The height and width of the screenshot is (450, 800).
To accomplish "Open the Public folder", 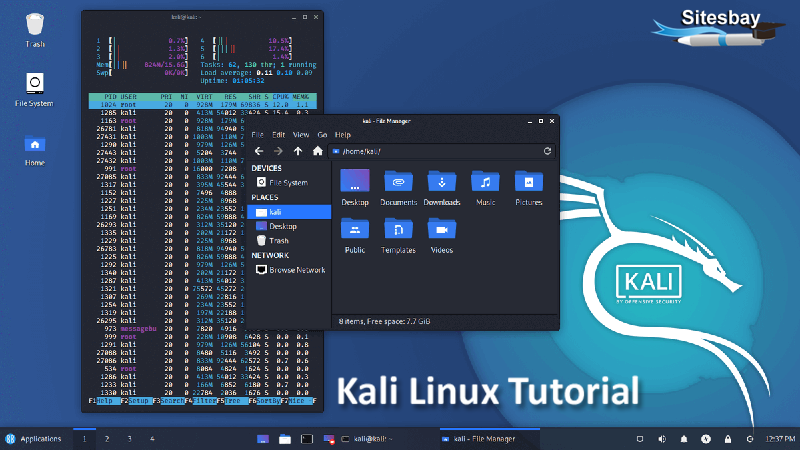I will tap(355, 235).
